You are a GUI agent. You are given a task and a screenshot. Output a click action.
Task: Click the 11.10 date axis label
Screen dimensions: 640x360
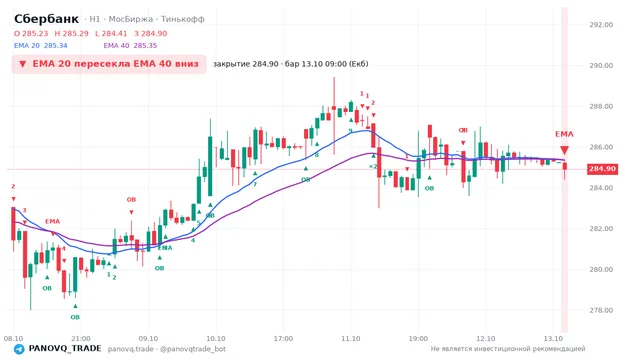coord(351,339)
